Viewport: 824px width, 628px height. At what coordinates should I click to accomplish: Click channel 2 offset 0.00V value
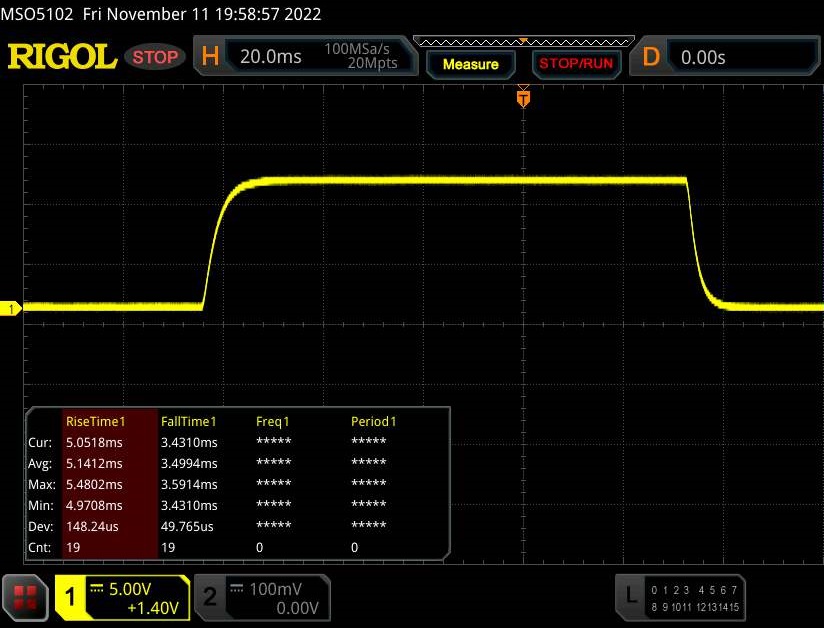[297, 608]
